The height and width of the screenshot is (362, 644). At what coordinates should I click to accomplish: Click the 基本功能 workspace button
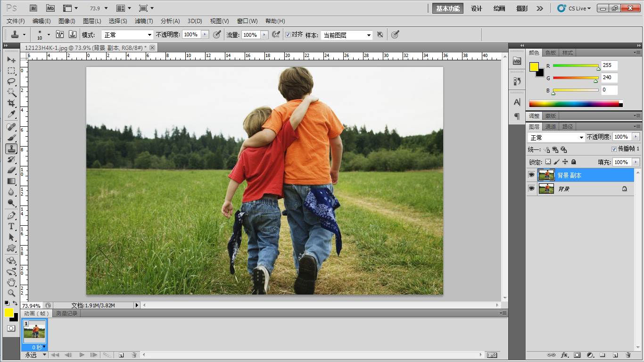click(447, 8)
